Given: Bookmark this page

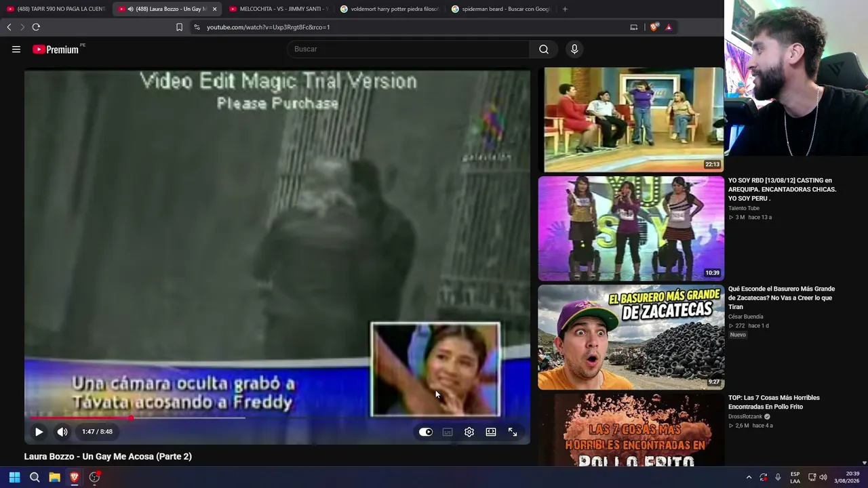Looking at the screenshot, I should tap(179, 27).
